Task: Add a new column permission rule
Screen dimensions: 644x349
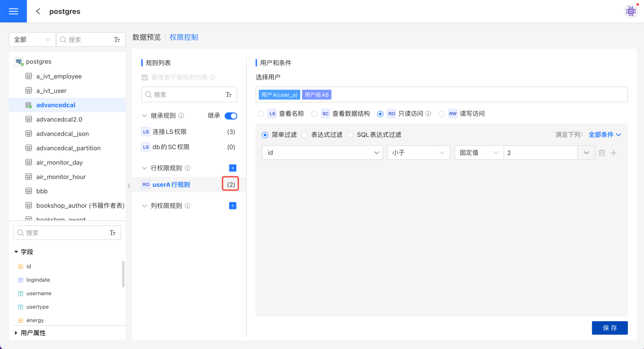Action: pyautogui.click(x=233, y=206)
